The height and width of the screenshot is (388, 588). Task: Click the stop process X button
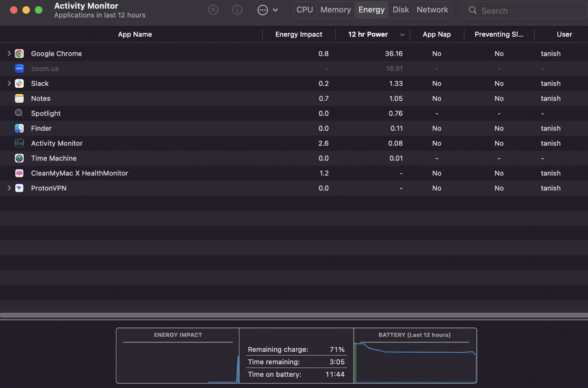[x=213, y=10]
